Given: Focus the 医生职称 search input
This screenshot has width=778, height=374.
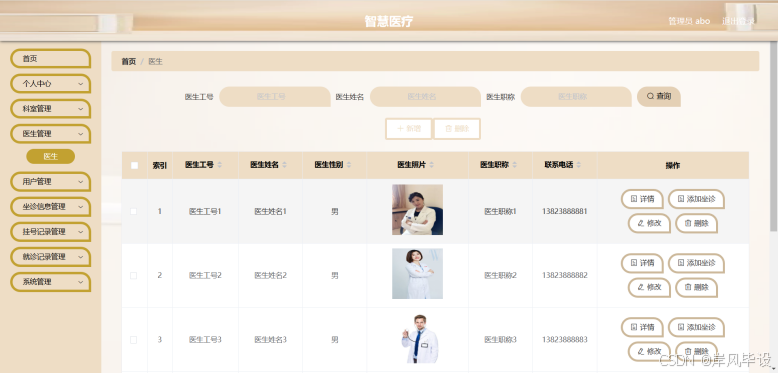Looking at the screenshot, I should [576, 97].
